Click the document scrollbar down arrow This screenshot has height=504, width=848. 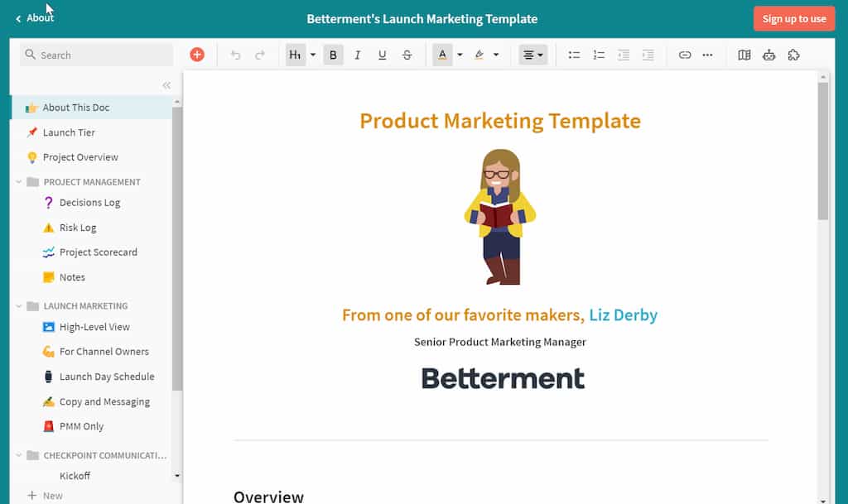(x=822, y=500)
